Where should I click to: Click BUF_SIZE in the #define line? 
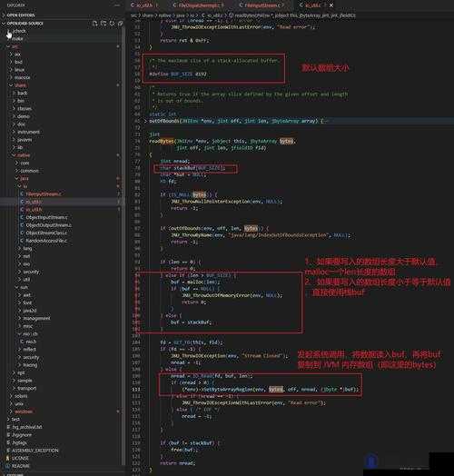(x=182, y=74)
